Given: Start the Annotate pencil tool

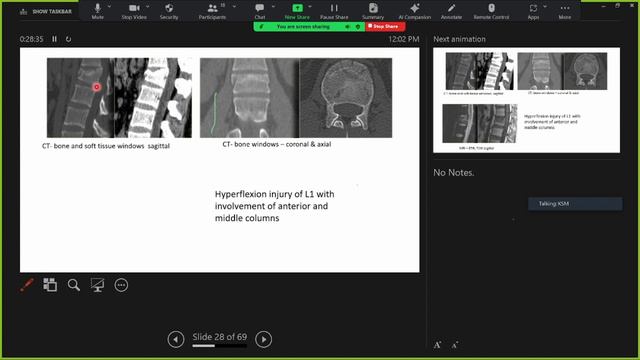Looking at the screenshot, I should 451,11.
